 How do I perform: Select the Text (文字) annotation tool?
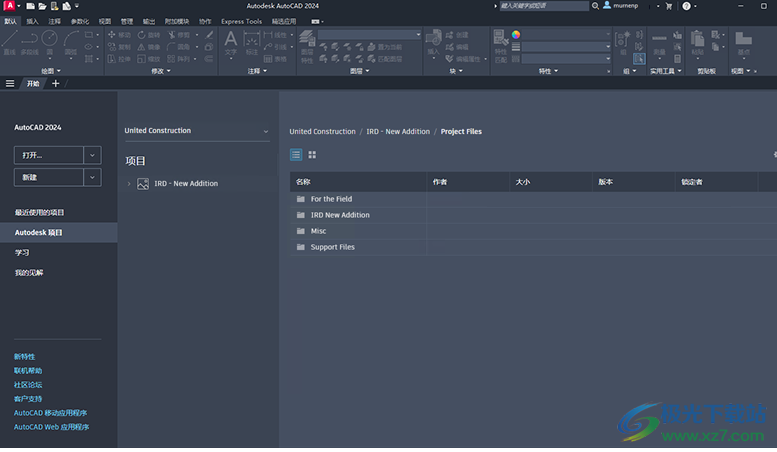click(x=230, y=43)
